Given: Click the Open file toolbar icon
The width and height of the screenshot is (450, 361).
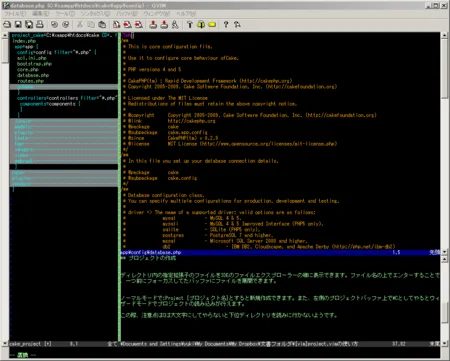Looking at the screenshot, I should pyautogui.click(x=7, y=24).
